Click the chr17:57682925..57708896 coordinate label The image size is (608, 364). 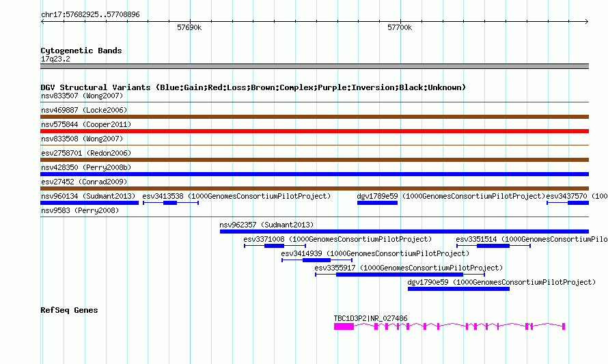(x=90, y=15)
